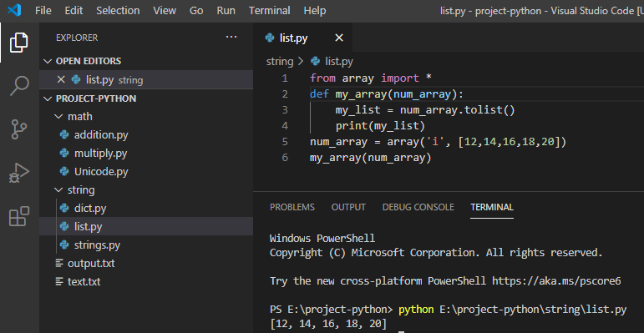The image size is (644, 333).
Task: Open Explorer views and more actions menu
Action: pyautogui.click(x=231, y=38)
